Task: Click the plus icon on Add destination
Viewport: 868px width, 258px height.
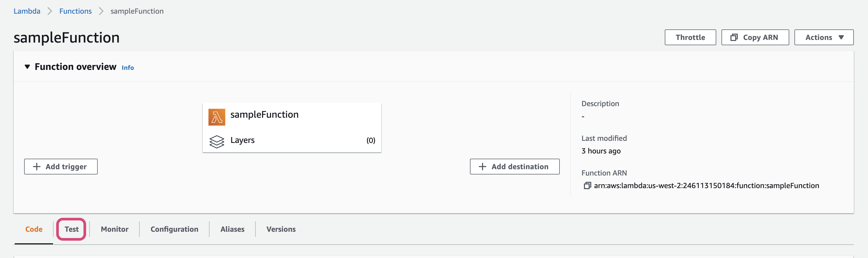Action: point(483,167)
